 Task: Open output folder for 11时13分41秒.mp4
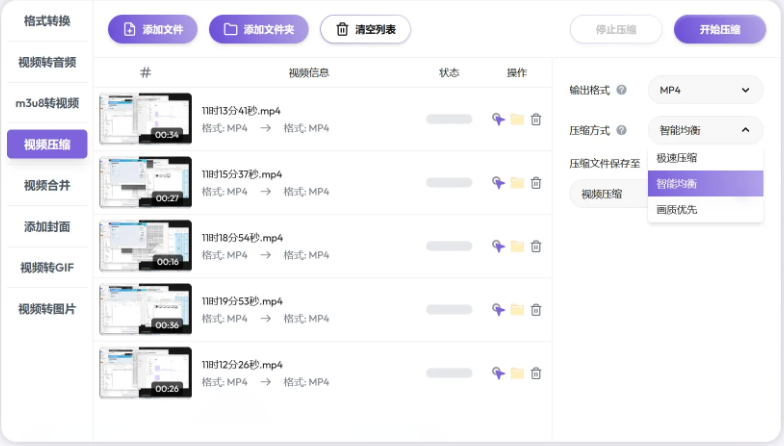(517, 119)
